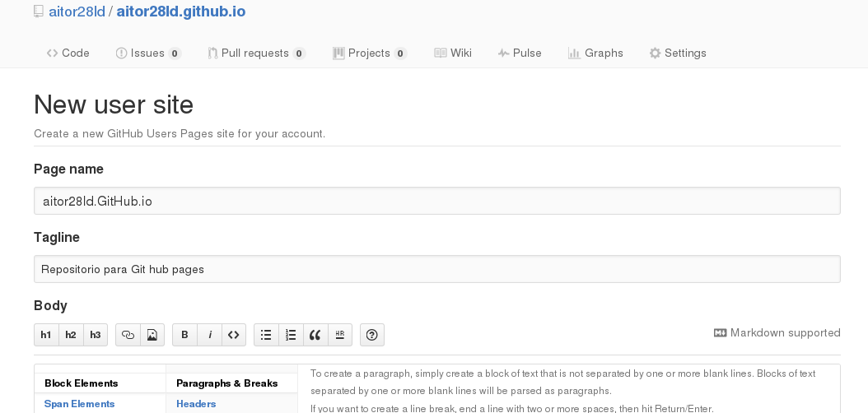Image resolution: width=868 pixels, height=413 pixels.
Task: Click the Issues count badge
Action: coord(175,53)
